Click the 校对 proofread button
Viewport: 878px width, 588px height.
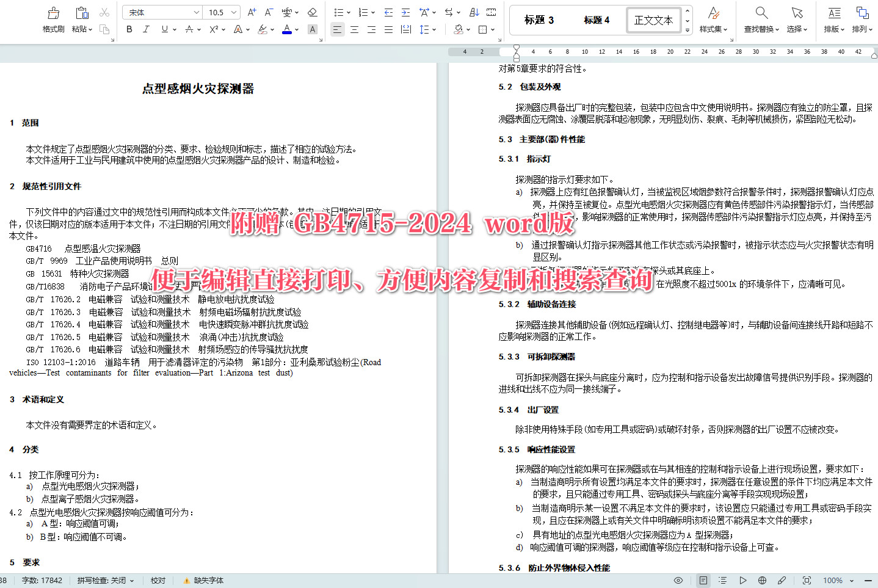coord(158,580)
